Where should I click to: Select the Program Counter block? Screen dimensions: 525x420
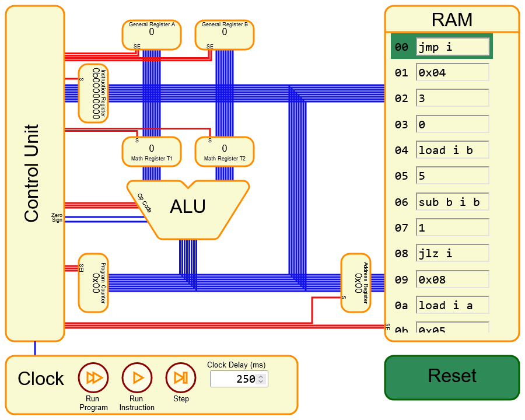(x=93, y=283)
